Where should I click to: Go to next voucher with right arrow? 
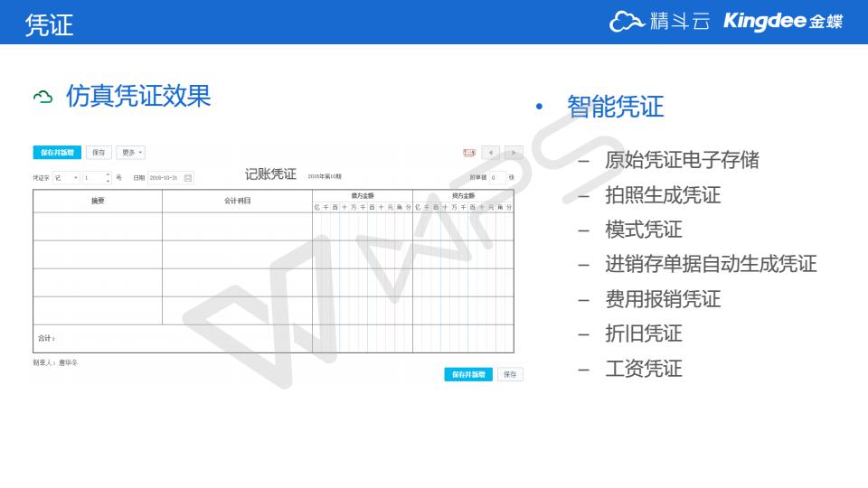click(x=514, y=154)
